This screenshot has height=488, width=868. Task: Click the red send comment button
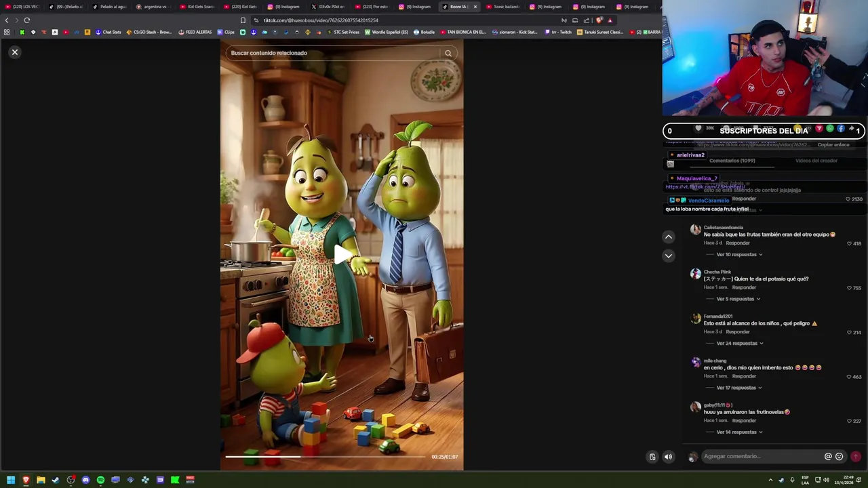tap(856, 457)
